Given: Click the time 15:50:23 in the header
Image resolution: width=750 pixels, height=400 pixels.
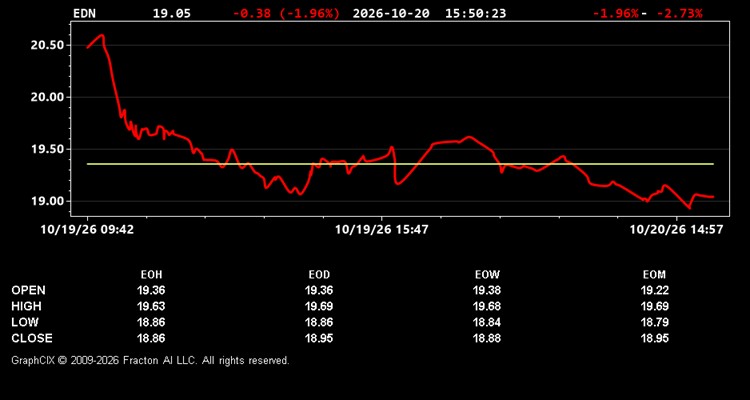Looking at the screenshot, I should (475, 13).
